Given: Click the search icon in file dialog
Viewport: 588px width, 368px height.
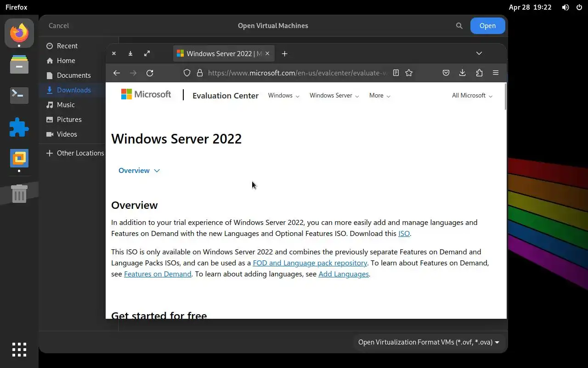Looking at the screenshot, I should coord(459,26).
